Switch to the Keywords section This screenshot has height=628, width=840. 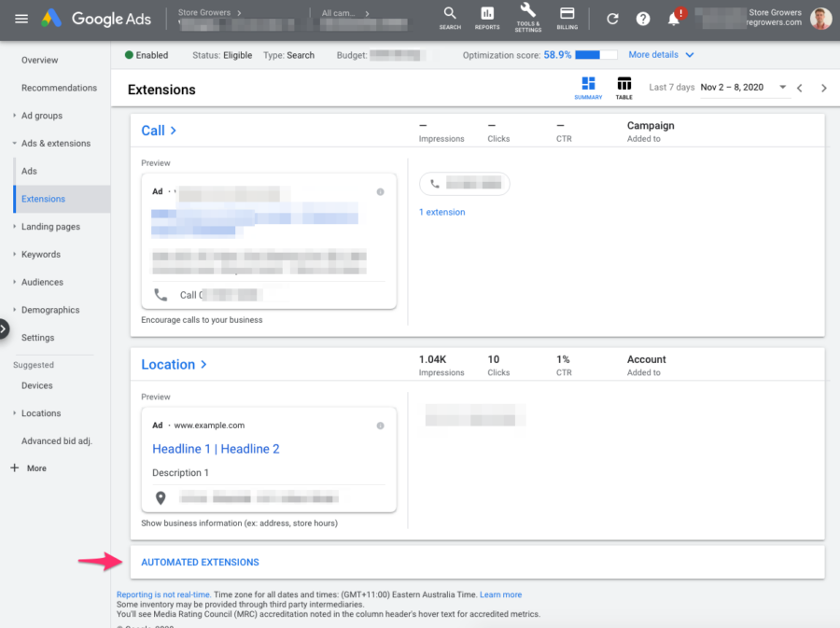(41, 254)
